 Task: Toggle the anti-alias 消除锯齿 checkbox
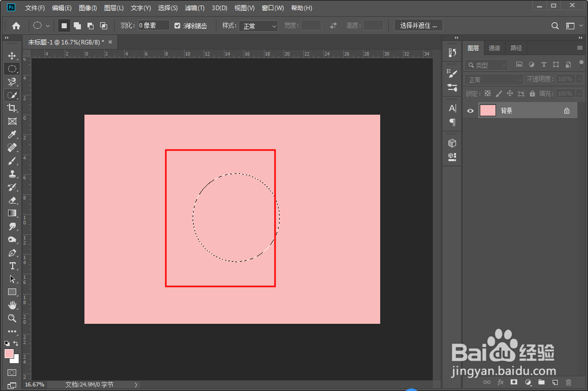click(x=177, y=26)
